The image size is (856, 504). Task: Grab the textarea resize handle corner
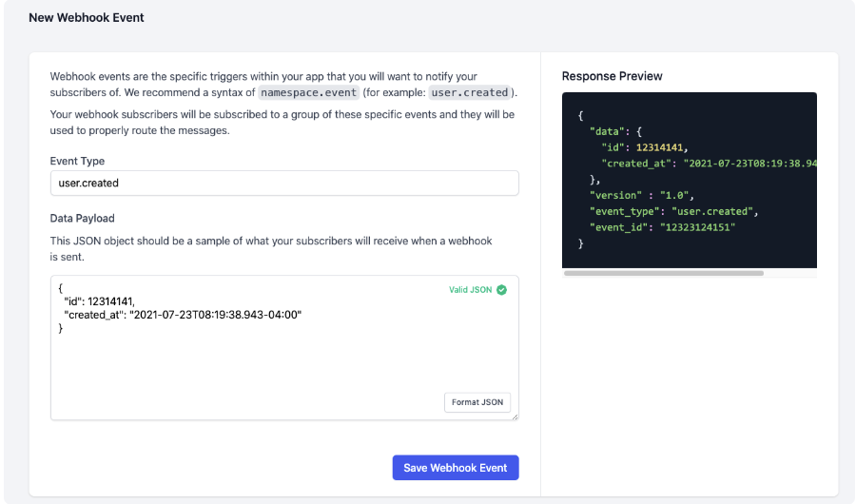[x=515, y=416]
